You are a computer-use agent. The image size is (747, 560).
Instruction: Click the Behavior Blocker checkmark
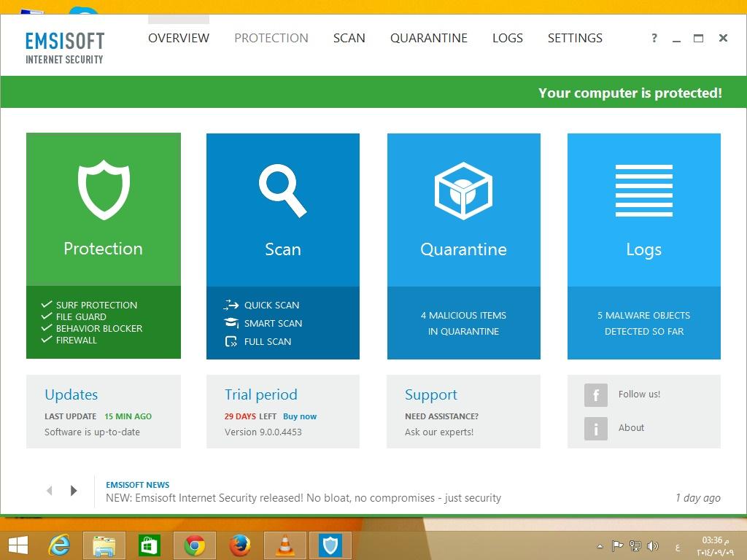tap(47, 328)
